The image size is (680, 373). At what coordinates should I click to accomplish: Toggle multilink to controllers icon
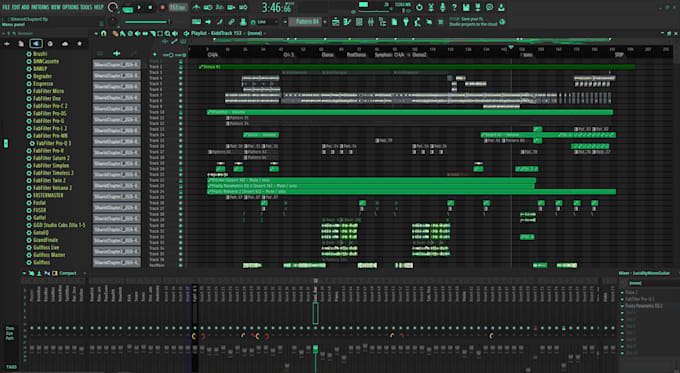pos(243,22)
